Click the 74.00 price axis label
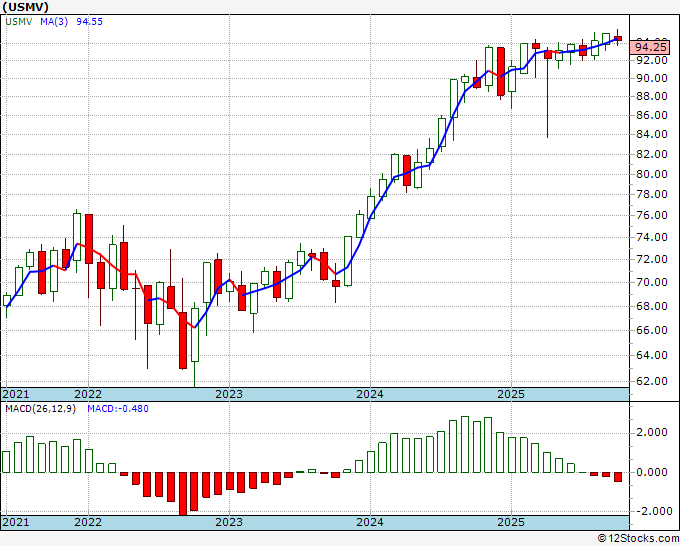Viewport: 680px width, 546px height. click(x=652, y=237)
